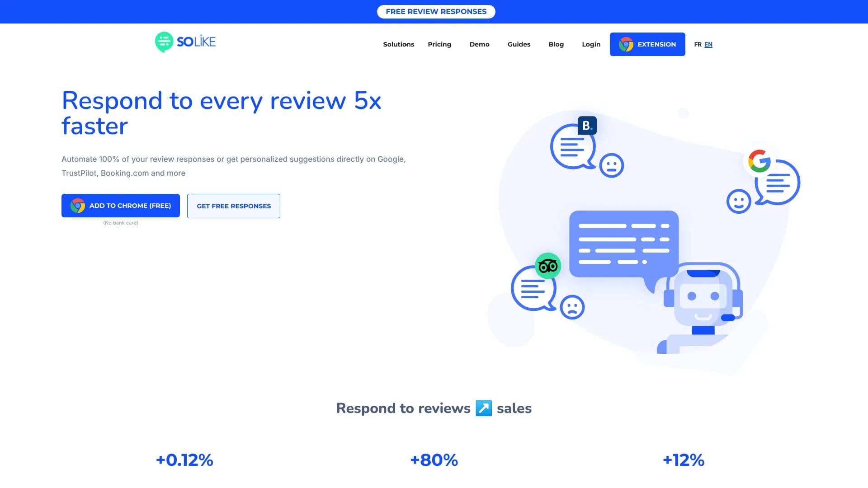Click the +12% statistic
The width and height of the screenshot is (868, 488).
[x=684, y=460]
